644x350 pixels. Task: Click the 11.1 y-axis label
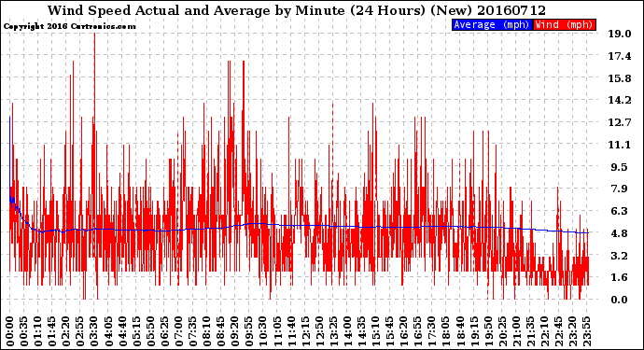click(x=619, y=144)
